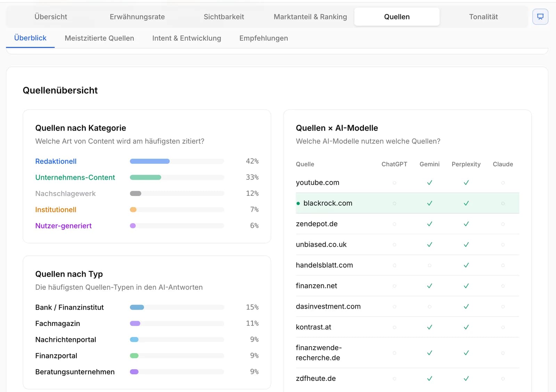
Task: Click the Gemini checkmark for zendepot.de
Action: click(x=430, y=224)
